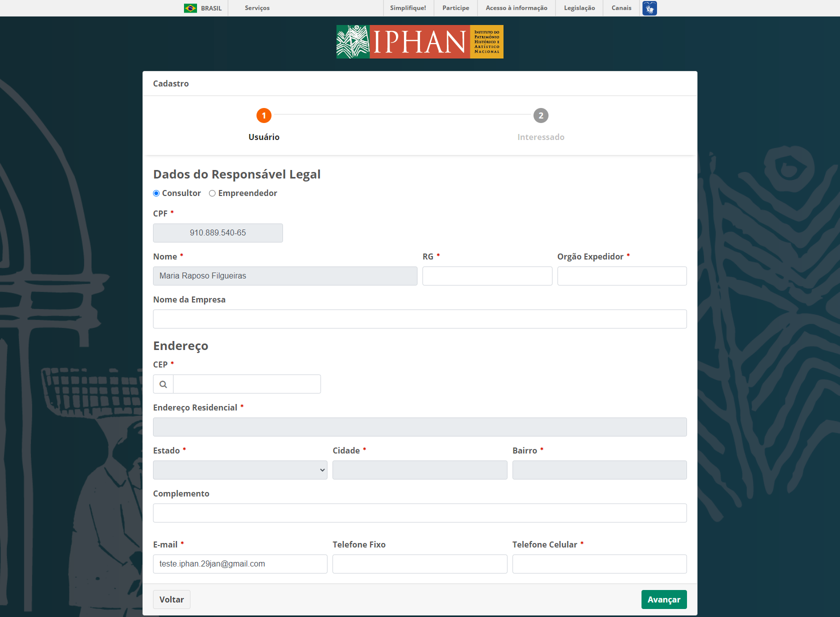
Task: Focus the Telefone Celular input field
Action: click(x=599, y=564)
